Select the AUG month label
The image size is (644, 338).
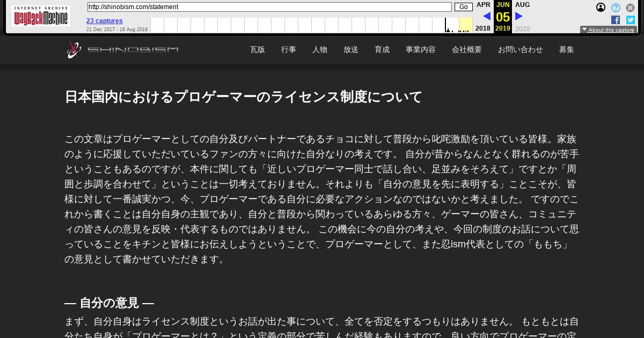pyautogui.click(x=522, y=5)
